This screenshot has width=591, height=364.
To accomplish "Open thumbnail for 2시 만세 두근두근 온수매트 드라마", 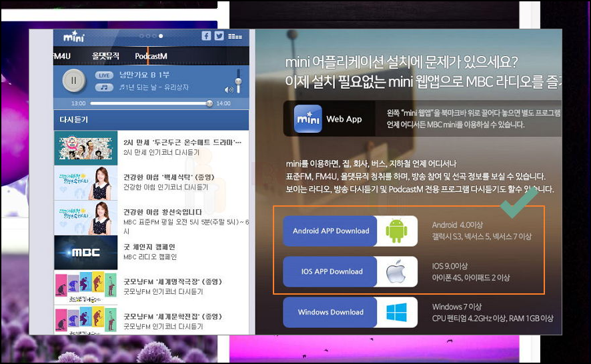I will tap(86, 148).
